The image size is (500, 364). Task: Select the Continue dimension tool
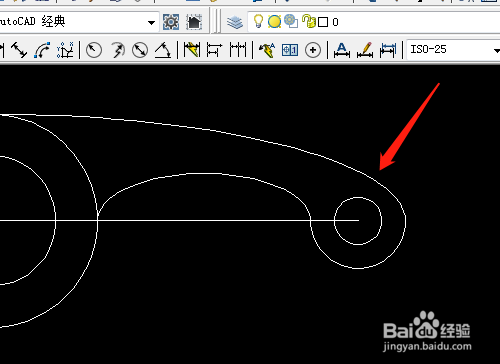(238, 50)
